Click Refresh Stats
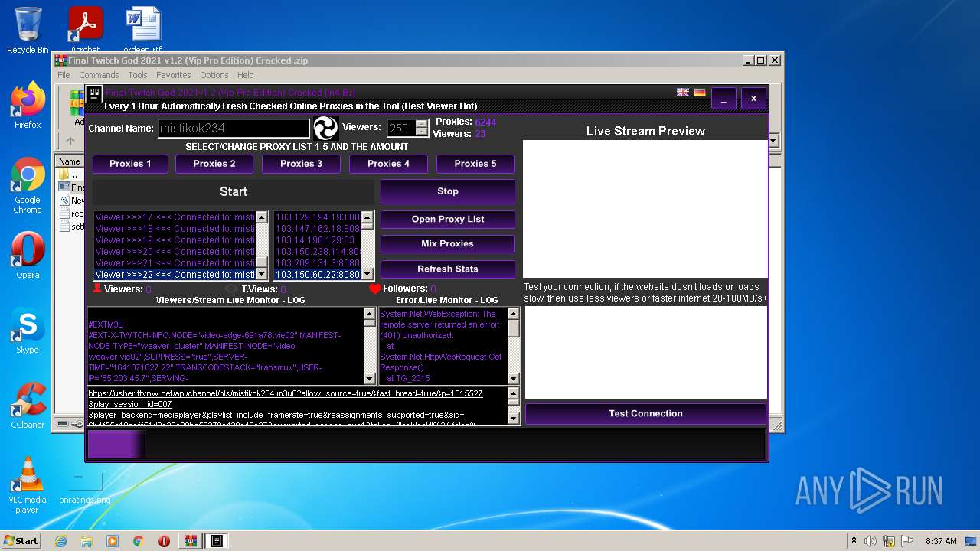 [x=448, y=269]
